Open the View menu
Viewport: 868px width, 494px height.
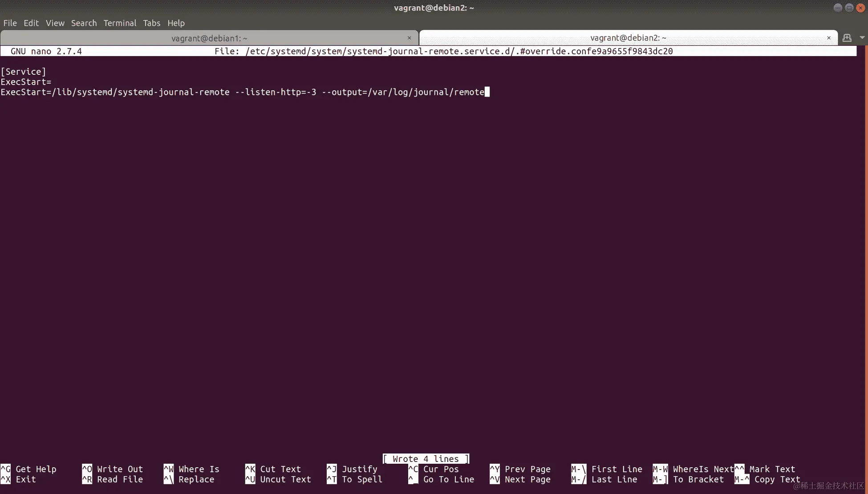(x=55, y=23)
